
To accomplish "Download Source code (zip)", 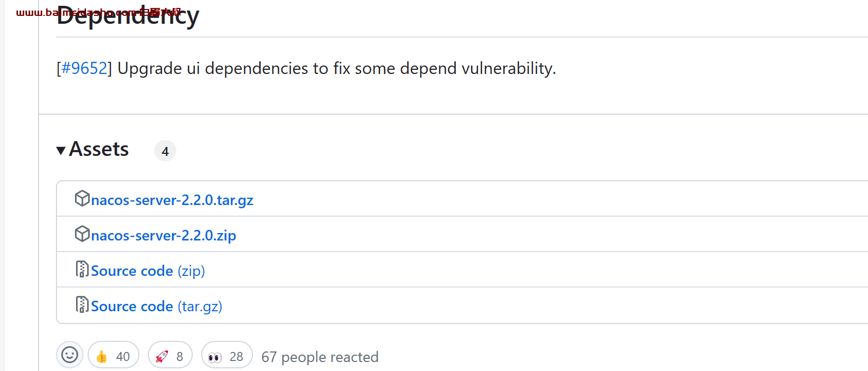I will pos(148,271).
